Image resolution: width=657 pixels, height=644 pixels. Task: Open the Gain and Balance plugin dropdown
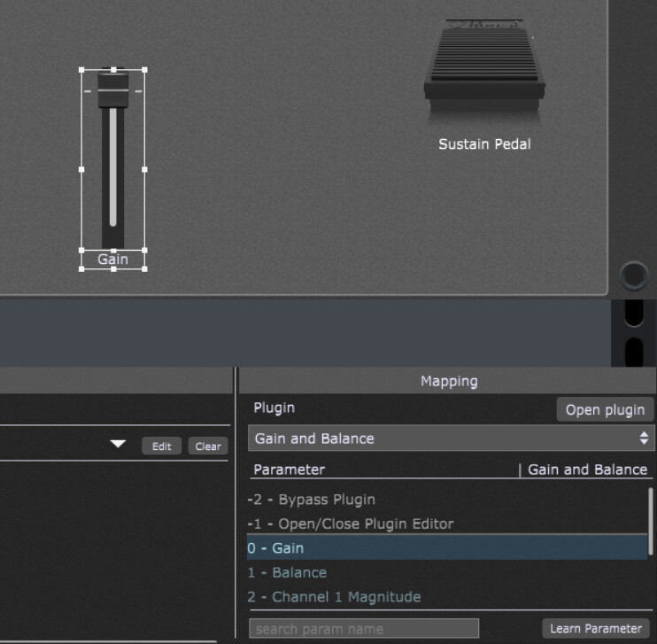pyautogui.click(x=450, y=438)
